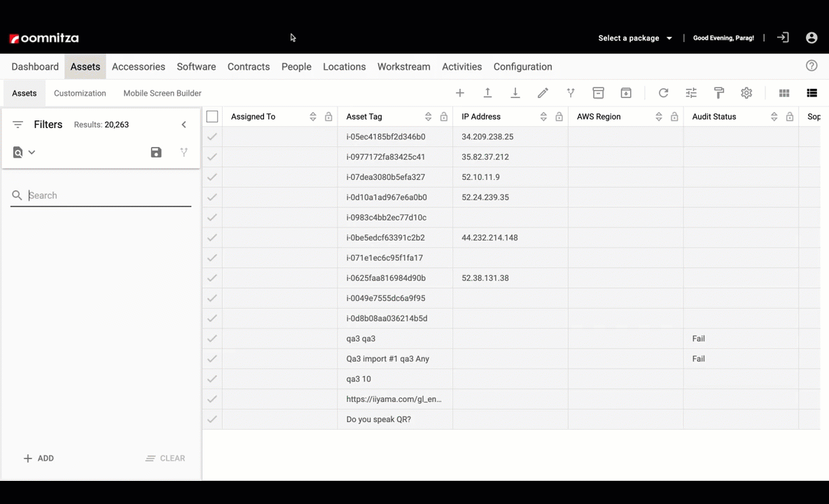Open the Select a package dropdown
Screen dimensions: 829x504
pos(635,38)
